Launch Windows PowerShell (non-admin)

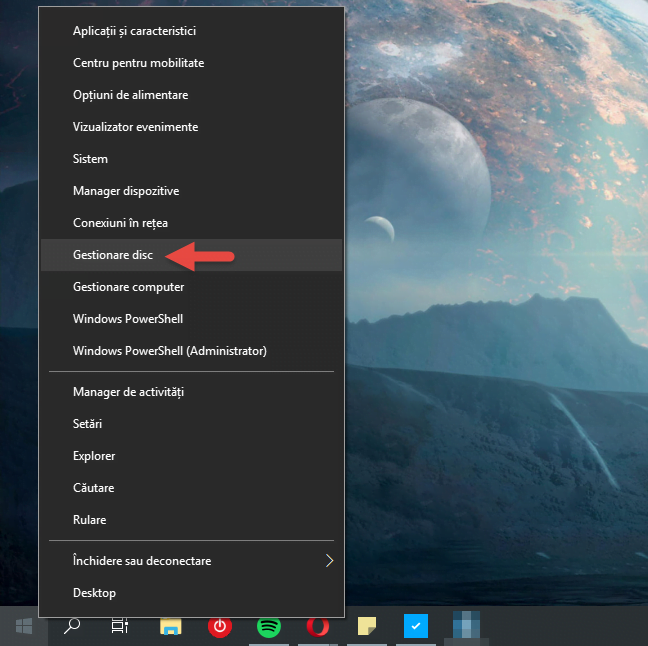coord(191,319)
